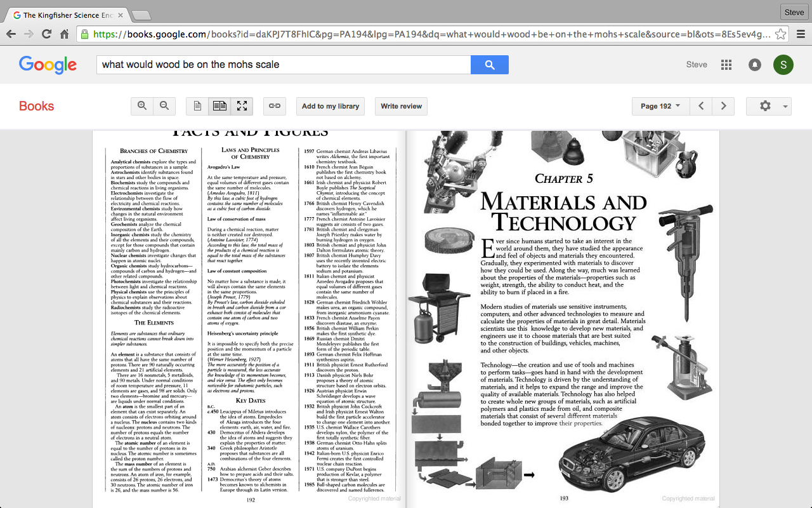Get the link to this book
This screenshot has width=812, height=508.
[275, 106]
